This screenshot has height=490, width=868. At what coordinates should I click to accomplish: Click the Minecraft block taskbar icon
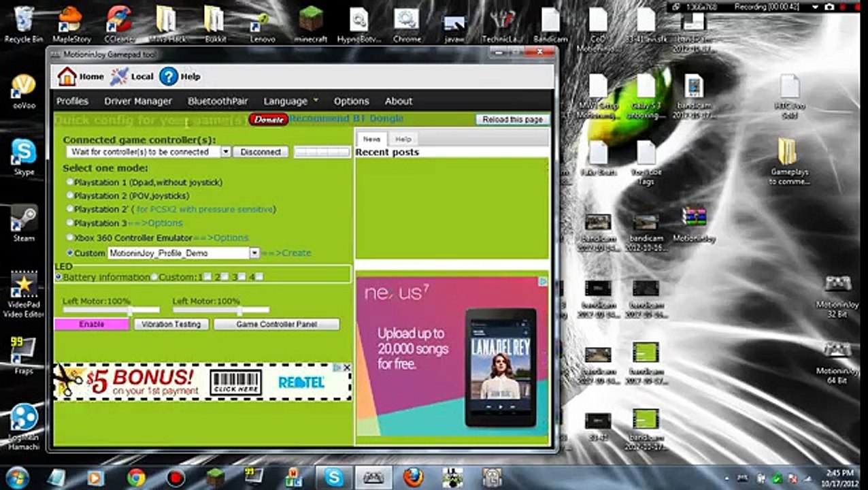pos(215,478)
